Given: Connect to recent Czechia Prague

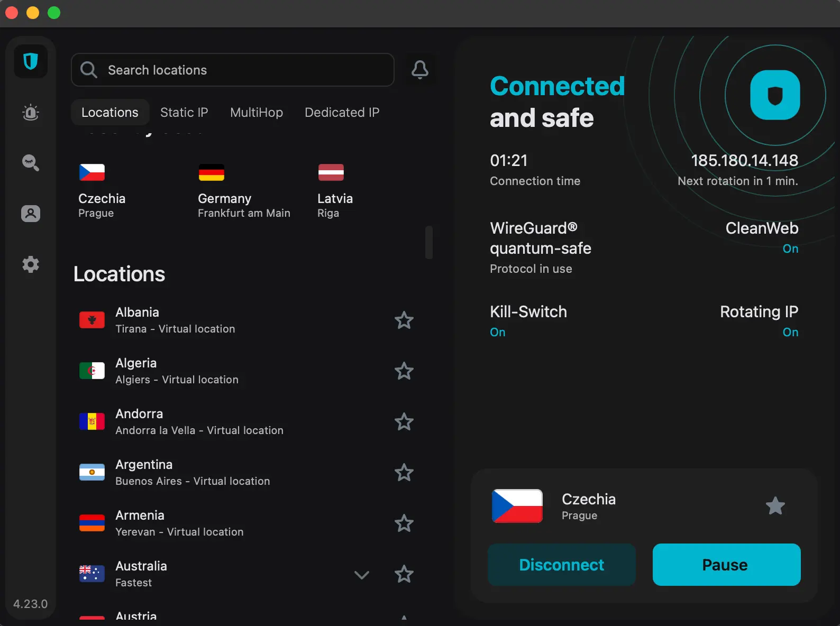Looking at the screenshot, I should (102, 191).
